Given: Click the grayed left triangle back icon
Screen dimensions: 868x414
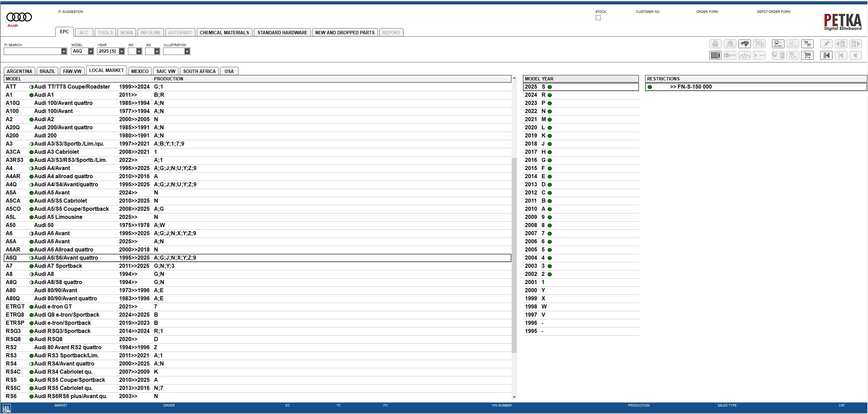Looking at the screenshot, I should [855, 55].
